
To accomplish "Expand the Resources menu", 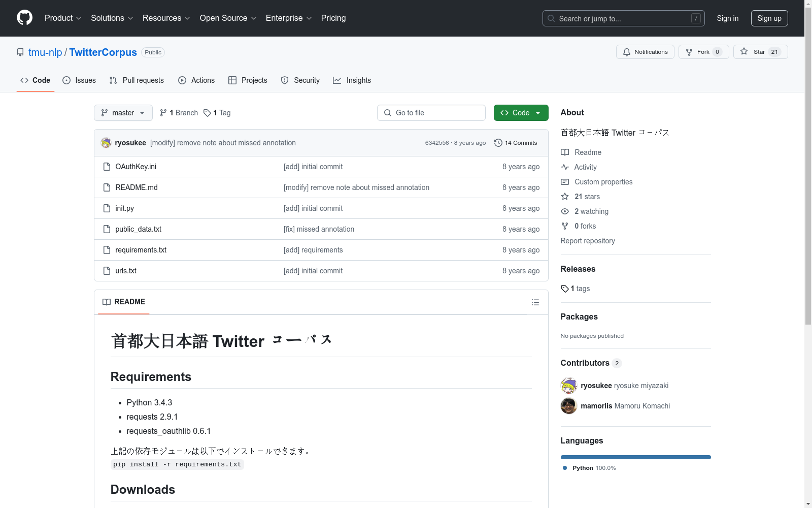I will click(166, 18).
